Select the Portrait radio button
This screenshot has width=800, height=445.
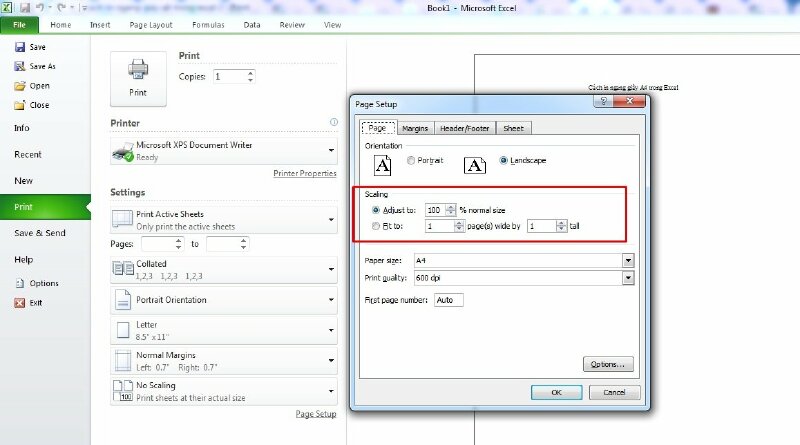[x=411, y=161]
